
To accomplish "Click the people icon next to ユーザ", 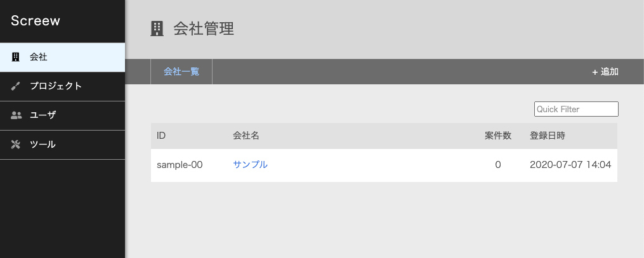I will tap(16, 115).
